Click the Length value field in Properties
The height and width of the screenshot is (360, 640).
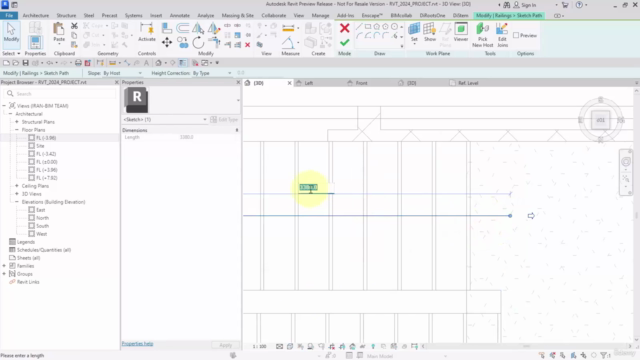[x=207, y=137]
